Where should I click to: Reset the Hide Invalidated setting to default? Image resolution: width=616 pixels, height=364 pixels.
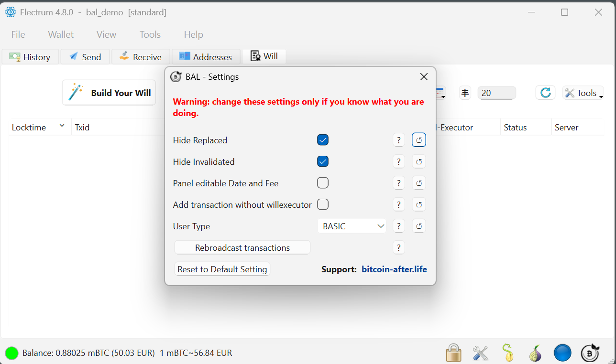pos(419,161)
